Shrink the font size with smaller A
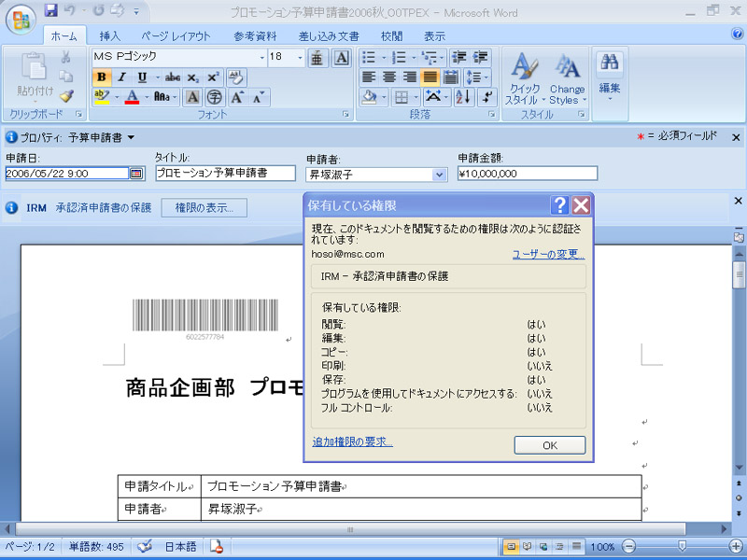747x560 pixels. [x=259, y=97]
